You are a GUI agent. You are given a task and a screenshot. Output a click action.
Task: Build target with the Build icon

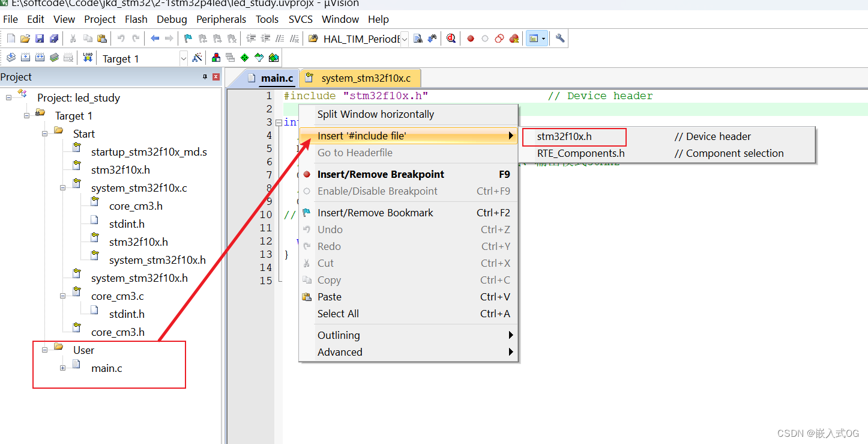pos(25,58)
